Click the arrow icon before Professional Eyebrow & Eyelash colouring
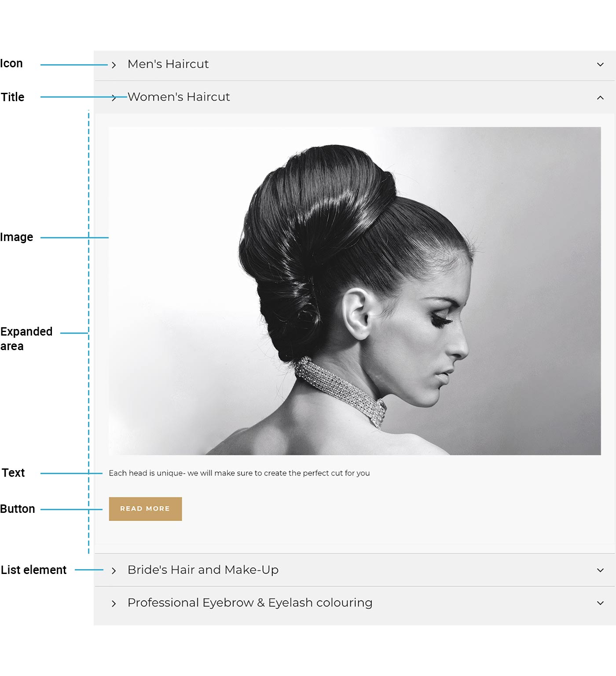Viewport: 616px width, 676px height. coord(114,603)
